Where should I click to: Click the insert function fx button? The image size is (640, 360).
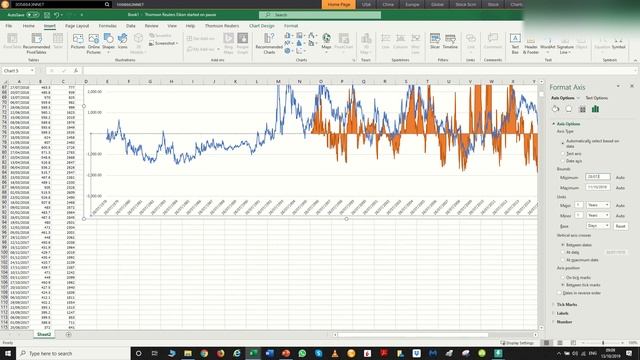(76, 71)
